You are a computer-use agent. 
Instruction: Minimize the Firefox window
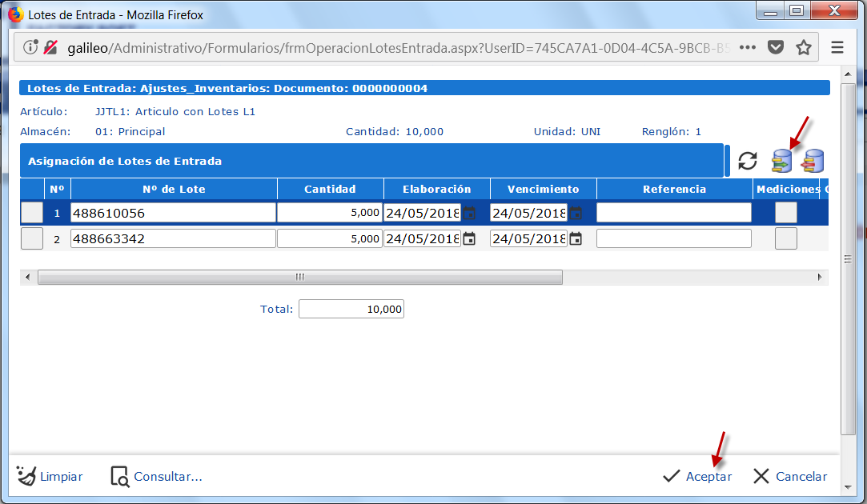[x=770, y=11]
